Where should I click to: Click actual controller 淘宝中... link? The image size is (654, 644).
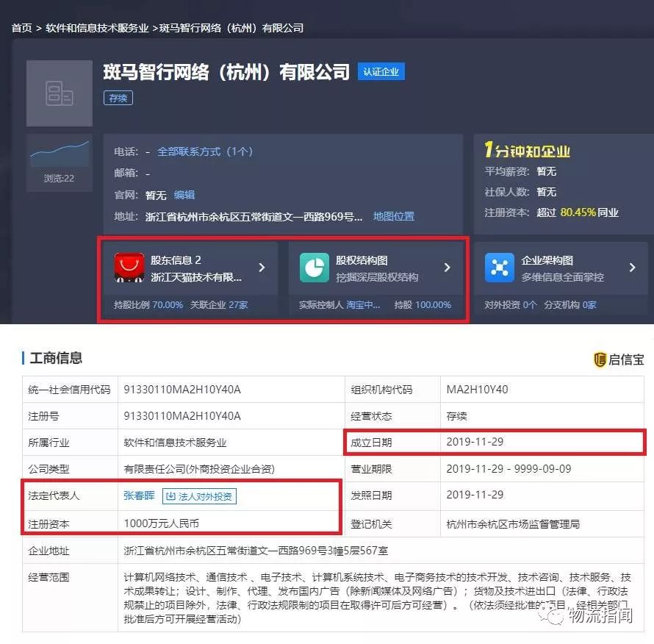pyautogui.click(x=363, y=304)
